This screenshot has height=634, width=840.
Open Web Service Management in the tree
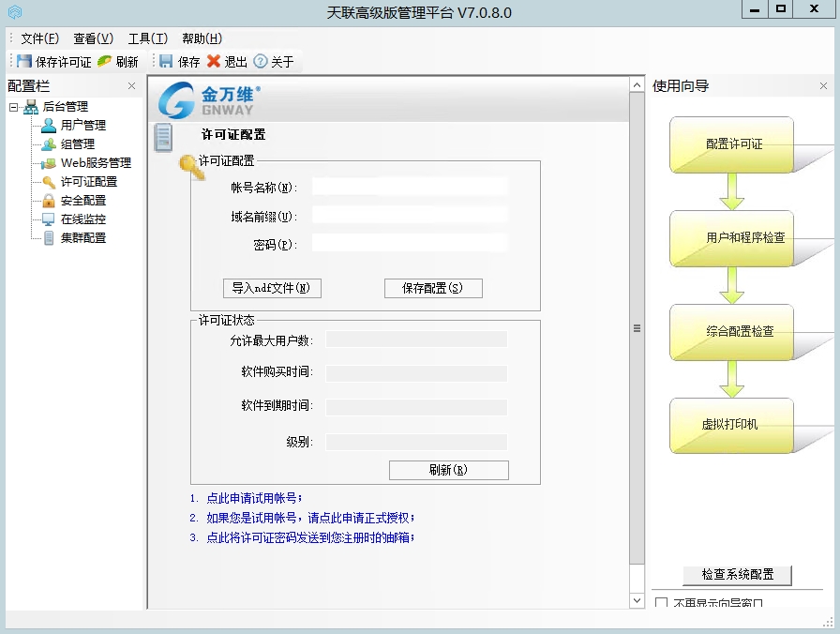pos(95,162)
